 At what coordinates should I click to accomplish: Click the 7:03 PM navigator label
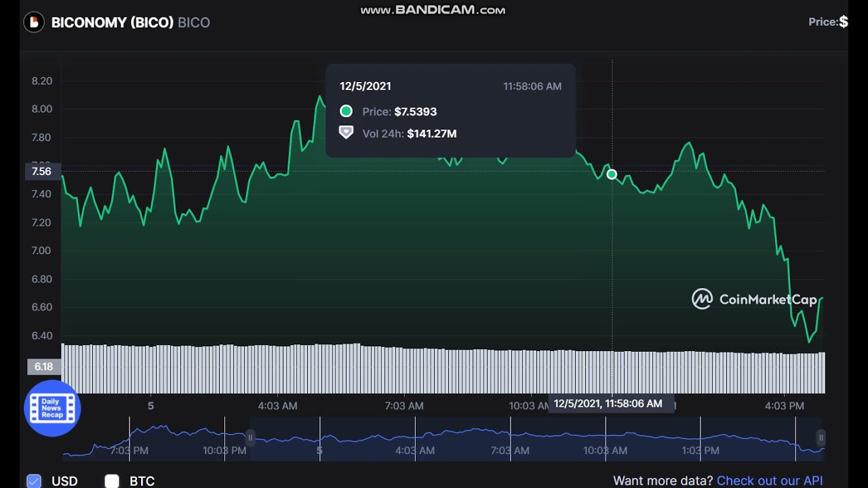(130, 450)
